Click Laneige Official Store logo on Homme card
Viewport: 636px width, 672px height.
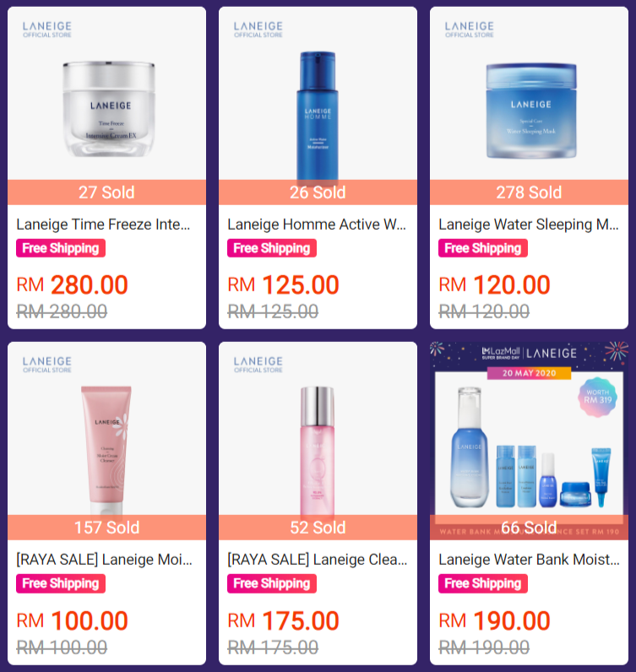point(258,30)
